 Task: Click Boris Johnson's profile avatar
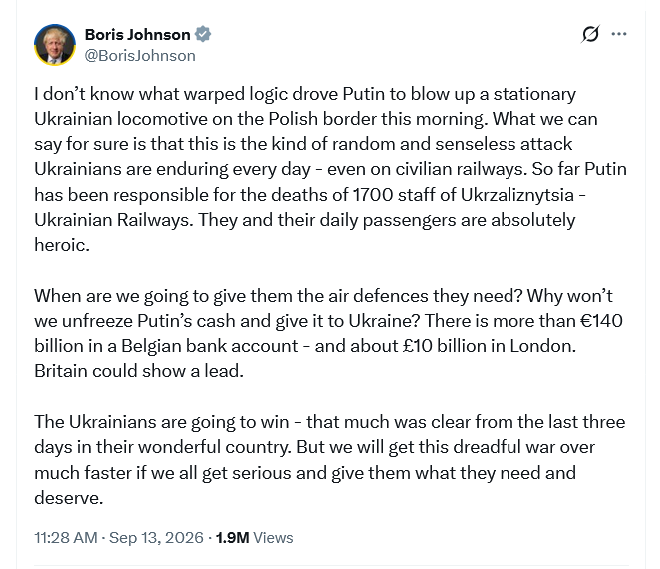55,45
